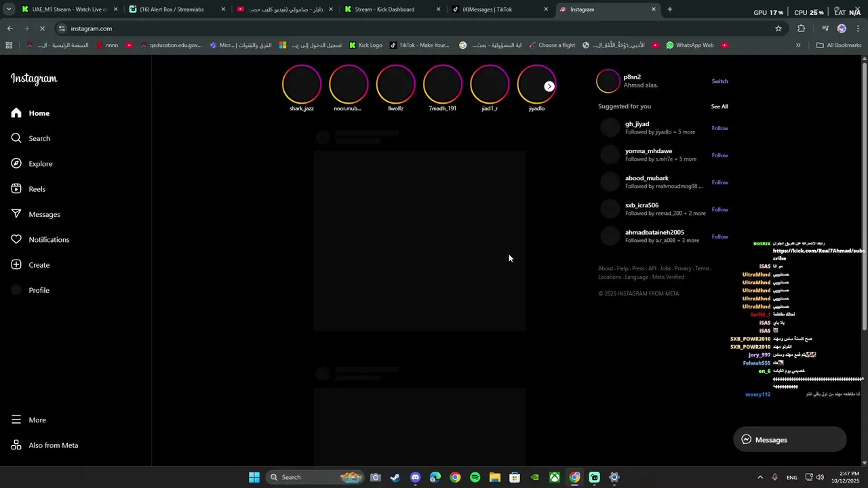Switch to Messages | TikTok tab
Viewport: 868px width, 488px height.
tap(500, 9)
